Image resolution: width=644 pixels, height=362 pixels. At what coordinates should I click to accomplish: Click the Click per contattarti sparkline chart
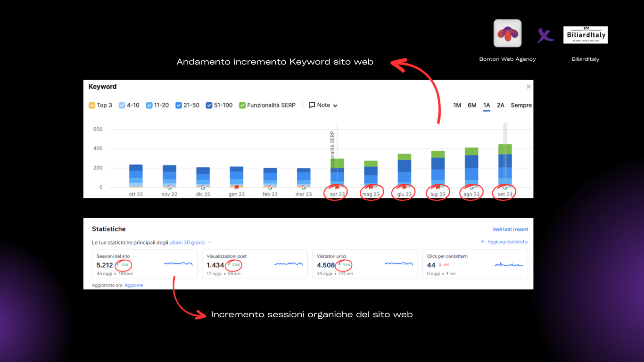[x=509, y=265]
